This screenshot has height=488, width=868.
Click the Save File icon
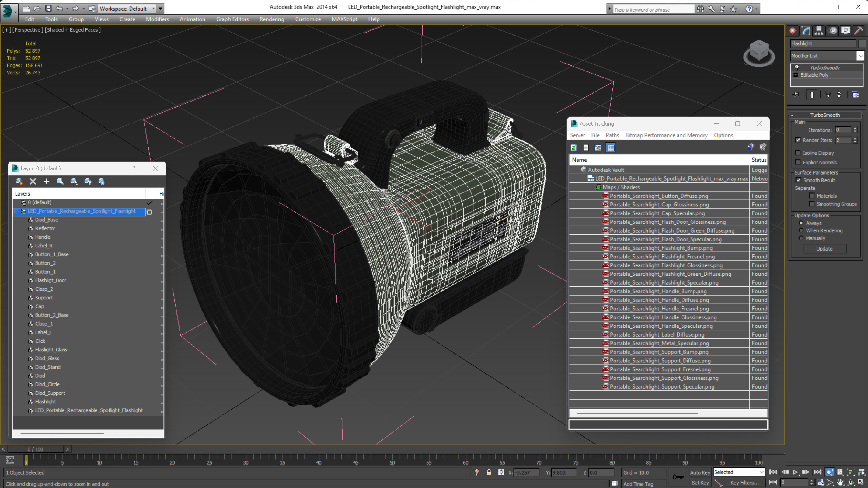point(48,9)
